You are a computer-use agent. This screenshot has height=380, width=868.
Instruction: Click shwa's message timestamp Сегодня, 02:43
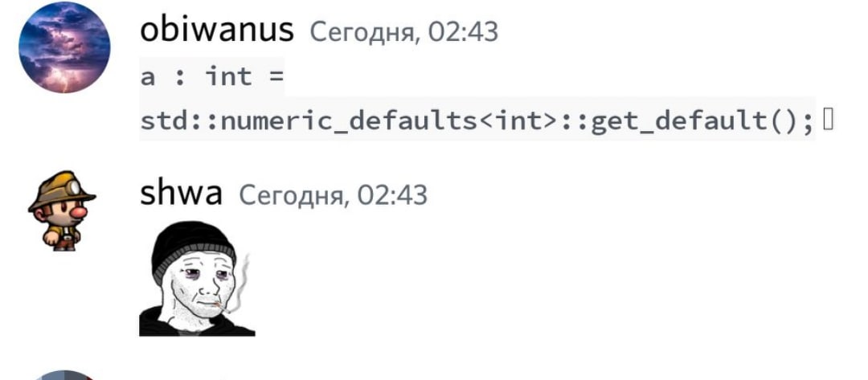coord(333,194)
